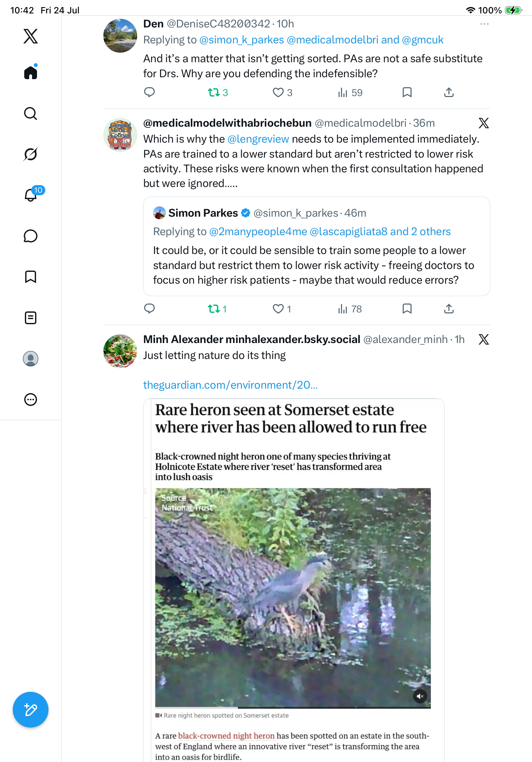
Task: Expand the More circle menu in sidebar
Action: coord(31,400)
